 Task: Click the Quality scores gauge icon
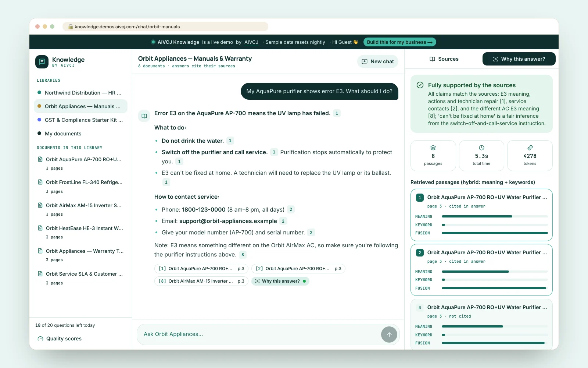[40, 339]
